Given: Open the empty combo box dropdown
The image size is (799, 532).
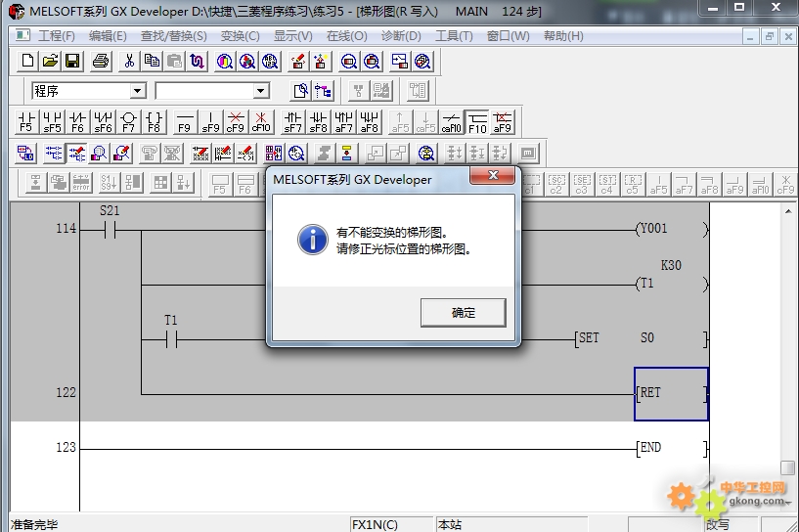Looking at the screenshot, I should pyautogui.click(x=260, y=91).
